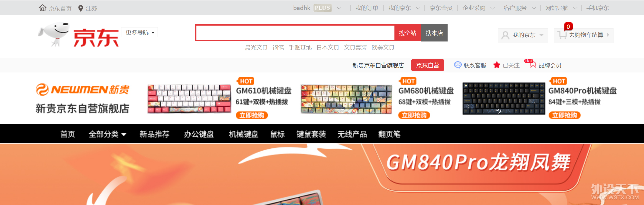This screenshot has height=205, width=644.
Task: Focus the search input field
Action: pyautogui.click(x=295, y=33)
